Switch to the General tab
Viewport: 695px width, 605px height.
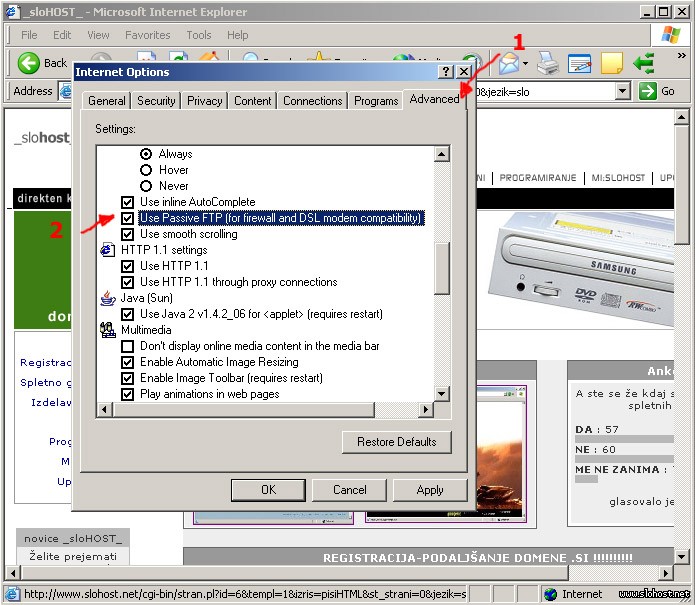click(x=106, y=101)
